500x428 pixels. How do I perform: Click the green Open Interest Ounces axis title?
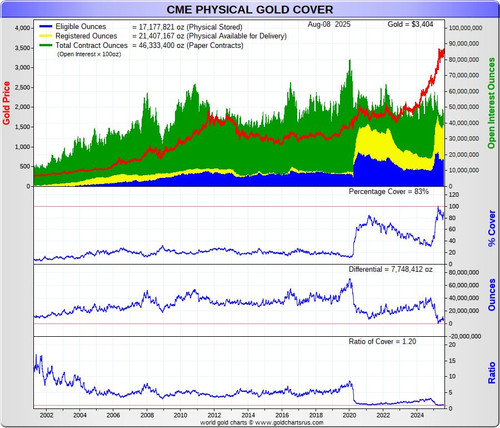491,103
